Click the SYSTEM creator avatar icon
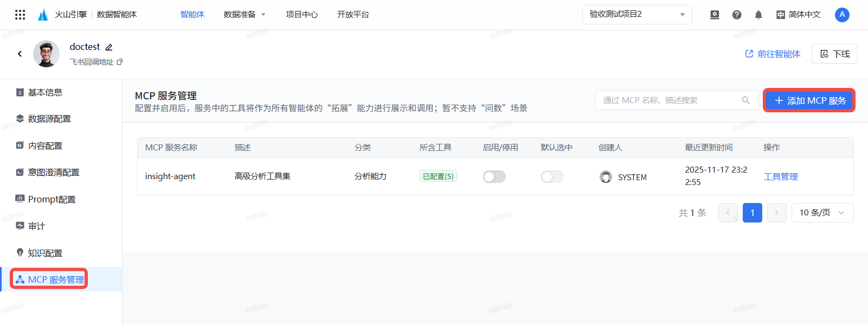This screenshot has height=324, width=868. click(x=606, y=177)
